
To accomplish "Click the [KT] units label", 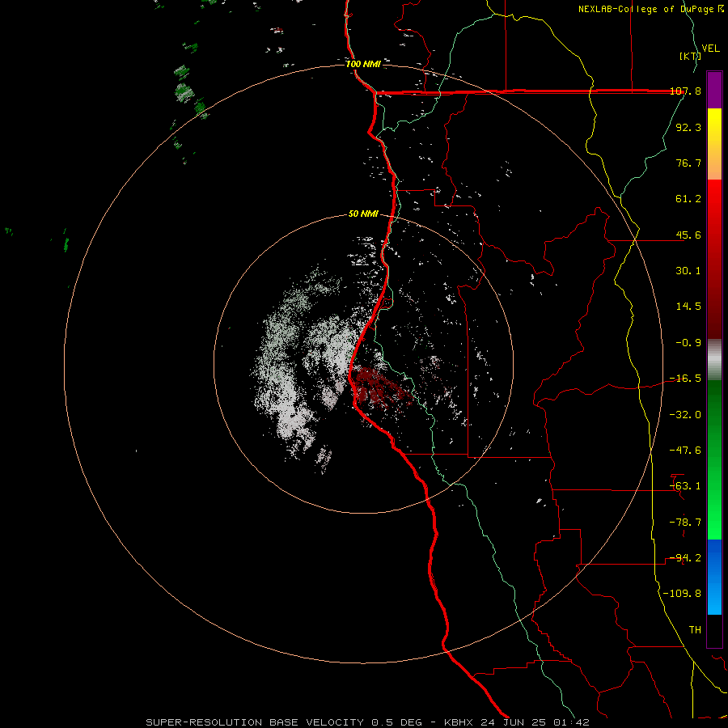I will tap(690, 56).
